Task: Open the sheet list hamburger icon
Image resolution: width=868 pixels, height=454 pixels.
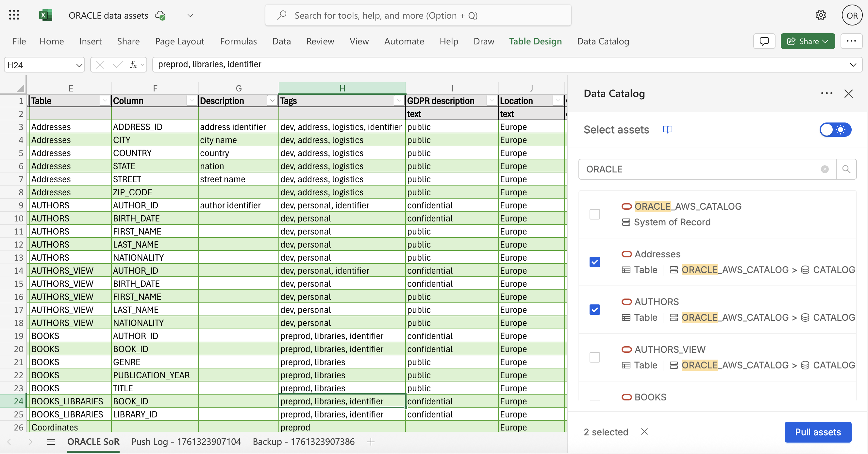Action: [x=51, y=442]
